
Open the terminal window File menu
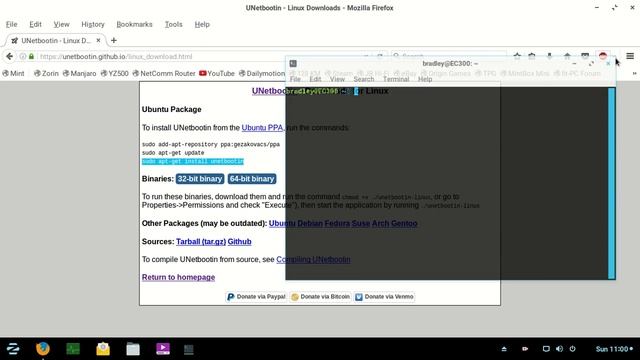(295, 79)
